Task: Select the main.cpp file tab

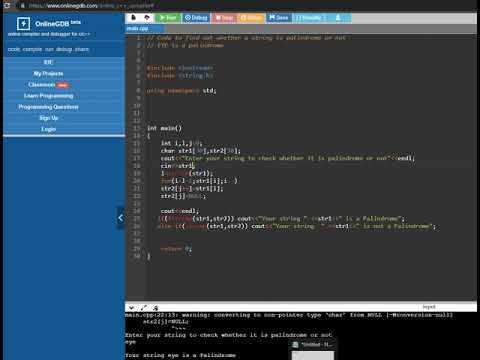Action: click(x=137, y=29)
